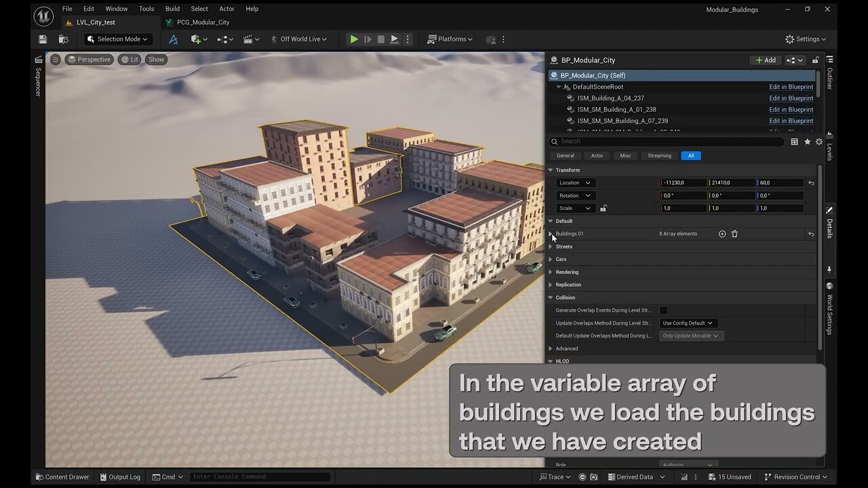The image size is (868, 488).
Task: Toggle the Perspective viewport mode
Action: click(89, 59)
